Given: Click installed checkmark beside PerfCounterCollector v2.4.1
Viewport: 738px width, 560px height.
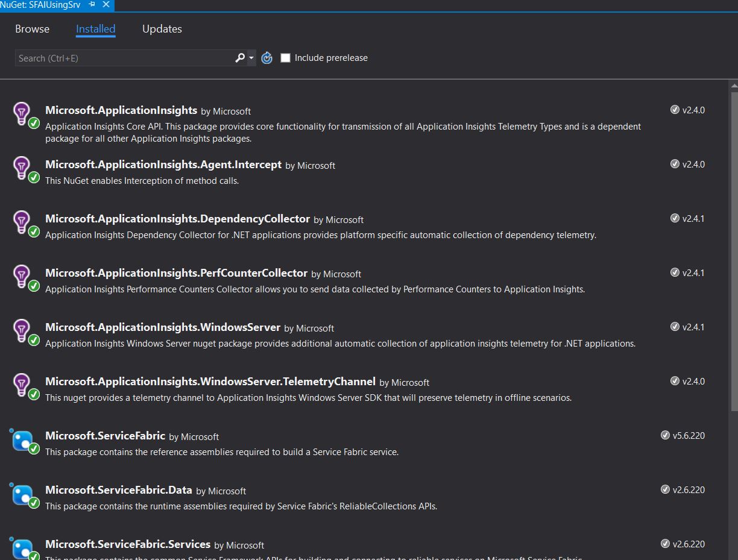Looking at the screenshot, I should (x=675, y=272).
